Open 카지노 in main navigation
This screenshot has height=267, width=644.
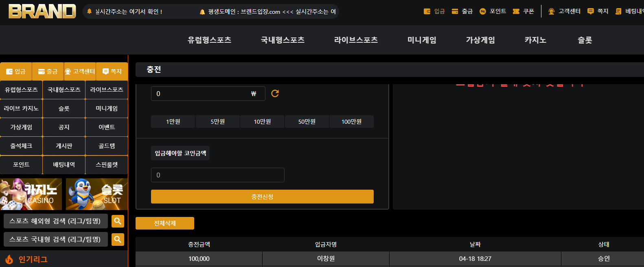click(535, 40)
